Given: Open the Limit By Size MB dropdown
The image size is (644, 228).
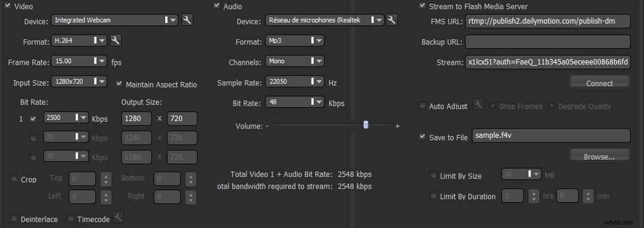Looking at the screenshot, I should tap(521, 174).
